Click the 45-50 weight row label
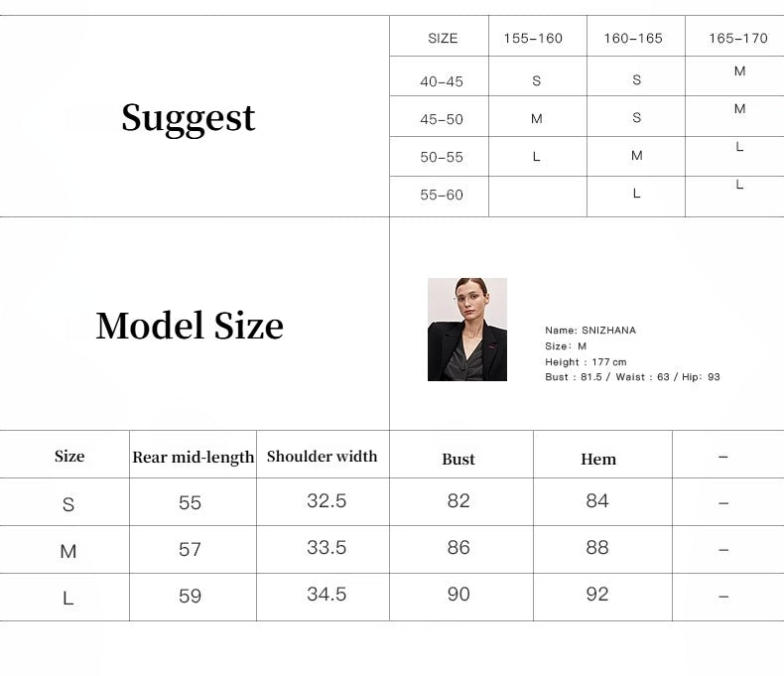This screenshot has width=784, height=676. click(442, 119)
